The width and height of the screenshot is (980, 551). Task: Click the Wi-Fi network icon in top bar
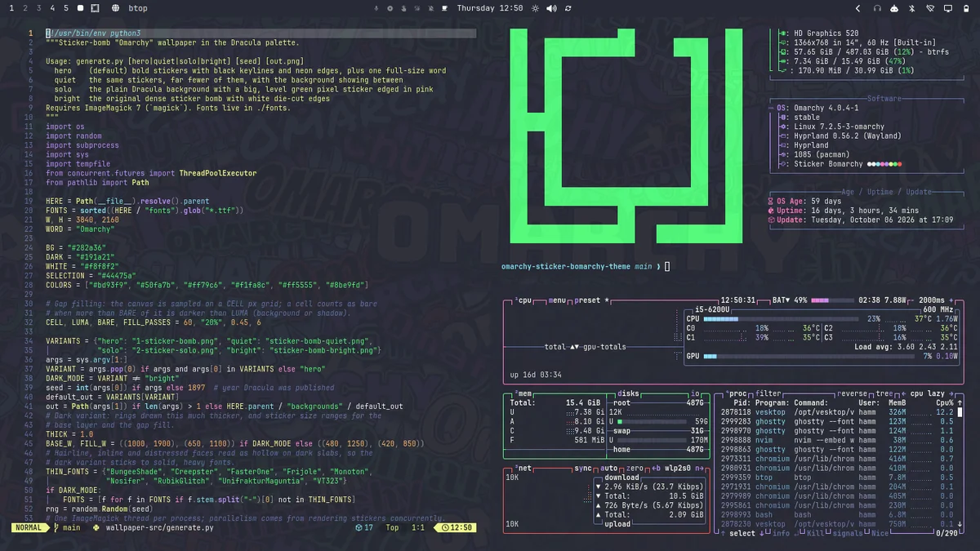click(x=930, y=8)
